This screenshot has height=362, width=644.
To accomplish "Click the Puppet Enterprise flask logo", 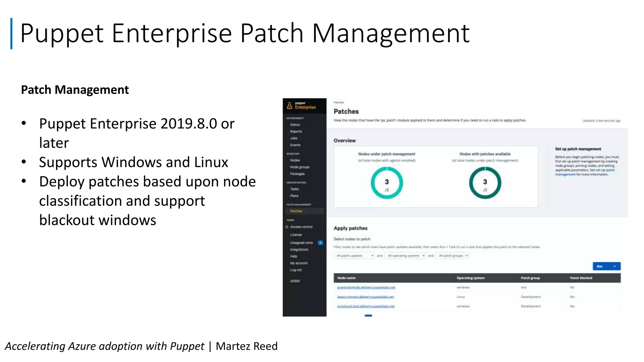I will pyautogui.click(x=290, y=106).
